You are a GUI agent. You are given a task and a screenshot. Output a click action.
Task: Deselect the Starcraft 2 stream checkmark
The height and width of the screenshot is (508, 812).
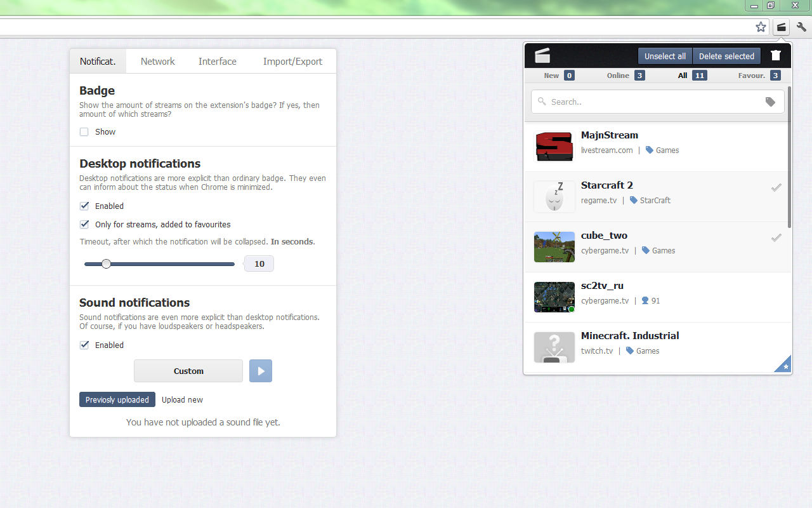(x=776, y=187)
